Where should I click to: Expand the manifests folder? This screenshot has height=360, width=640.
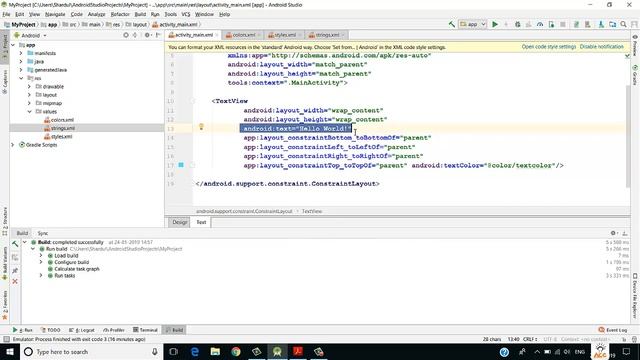(x=21, y=53)
